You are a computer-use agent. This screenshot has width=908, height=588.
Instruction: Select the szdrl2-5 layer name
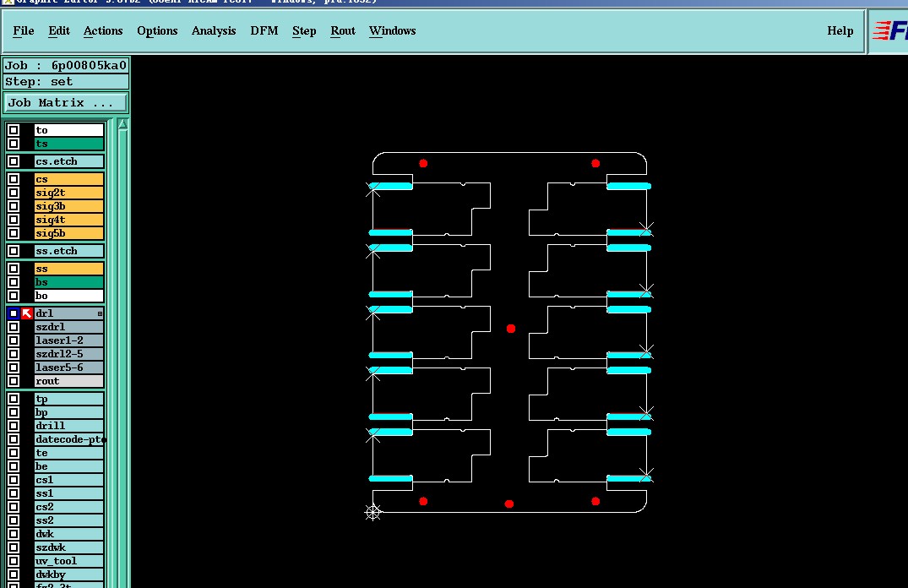[x=69, y=354]
